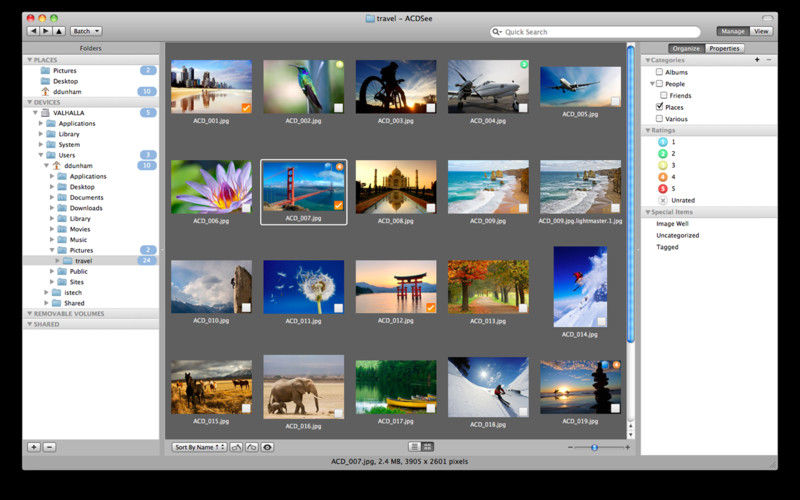Click the eye preview icon
This screenshot has width=800, height=500.
[267, 447]
